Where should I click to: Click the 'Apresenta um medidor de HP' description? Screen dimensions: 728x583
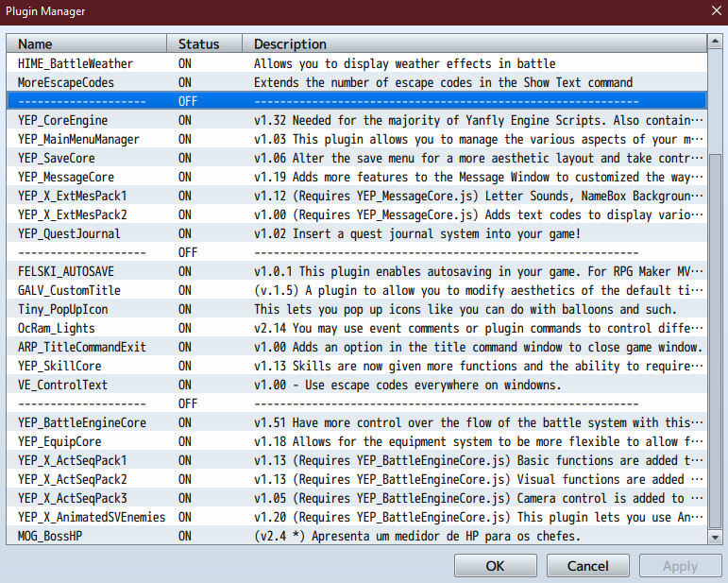pos(417,536)
